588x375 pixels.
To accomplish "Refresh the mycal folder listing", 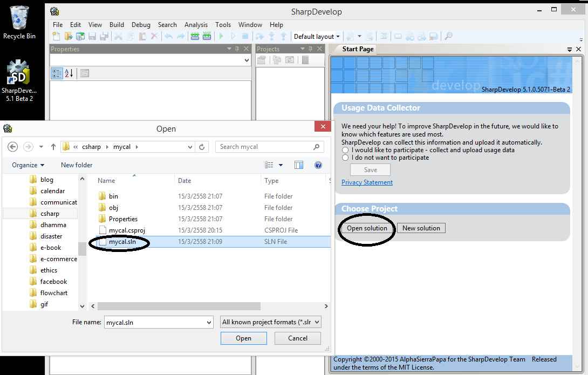I will [202, 147].
